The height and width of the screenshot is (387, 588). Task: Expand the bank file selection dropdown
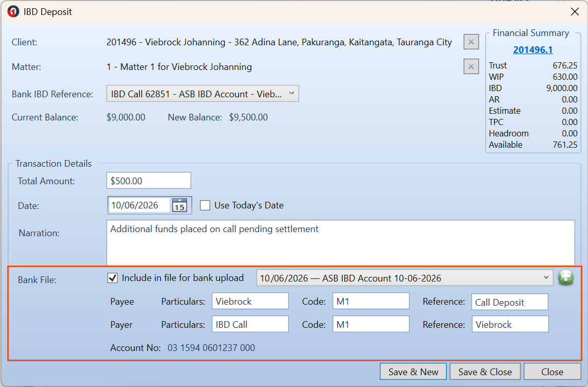(x=405, y=278)
